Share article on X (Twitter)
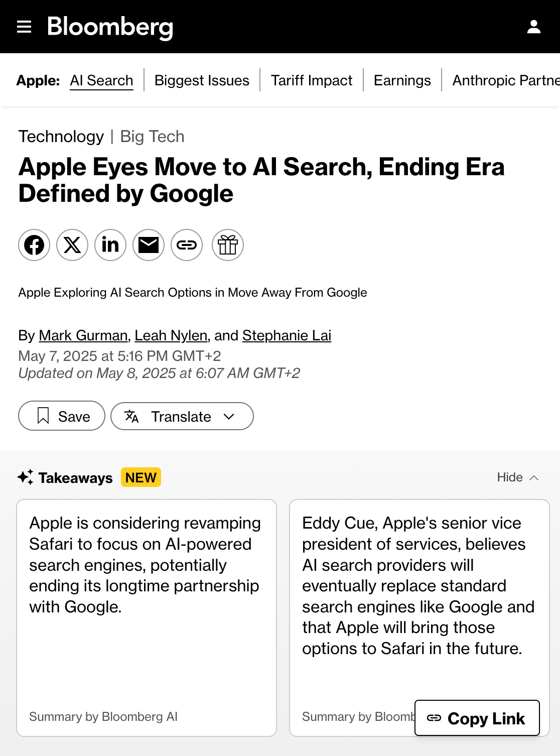Image resolution: width=560 pixels, height=756 pixels. (72, 245)
